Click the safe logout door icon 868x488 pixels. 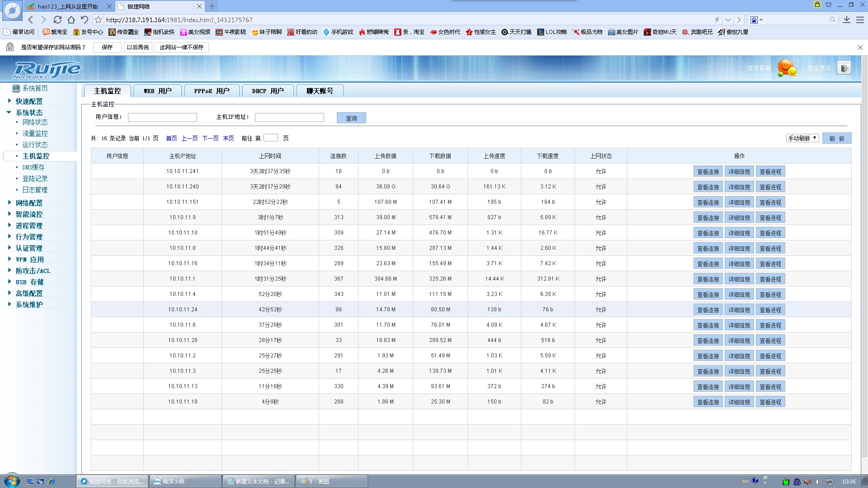coord(844,68)
